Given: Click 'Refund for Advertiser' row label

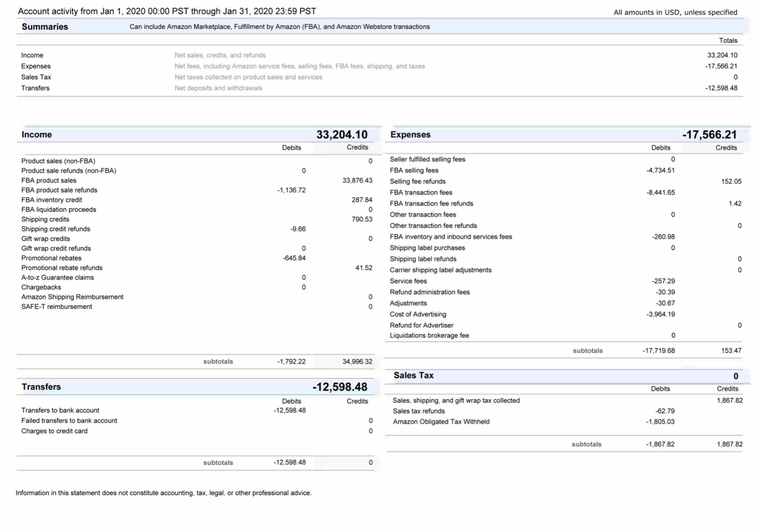Looking at the screenshot, I should [x=421, y=326].
